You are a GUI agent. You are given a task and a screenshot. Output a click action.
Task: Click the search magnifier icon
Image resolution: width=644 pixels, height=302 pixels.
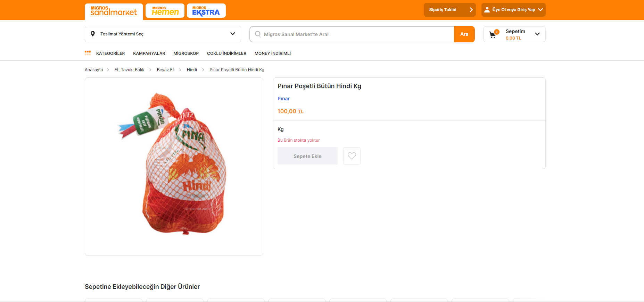(x=258, y=34)
